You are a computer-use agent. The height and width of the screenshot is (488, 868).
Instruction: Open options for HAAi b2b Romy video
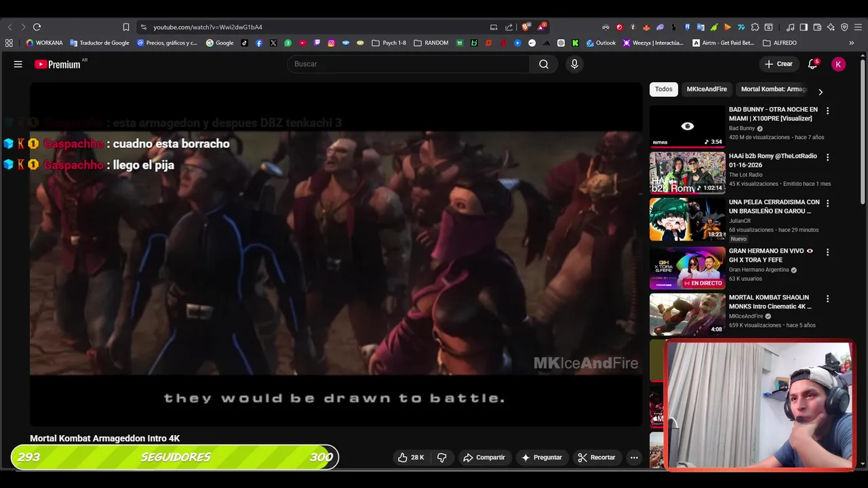click(827, 157)
